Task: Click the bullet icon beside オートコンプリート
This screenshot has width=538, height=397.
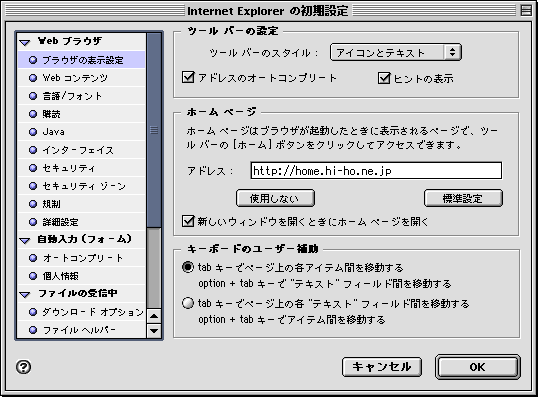Action: point(33,258)
